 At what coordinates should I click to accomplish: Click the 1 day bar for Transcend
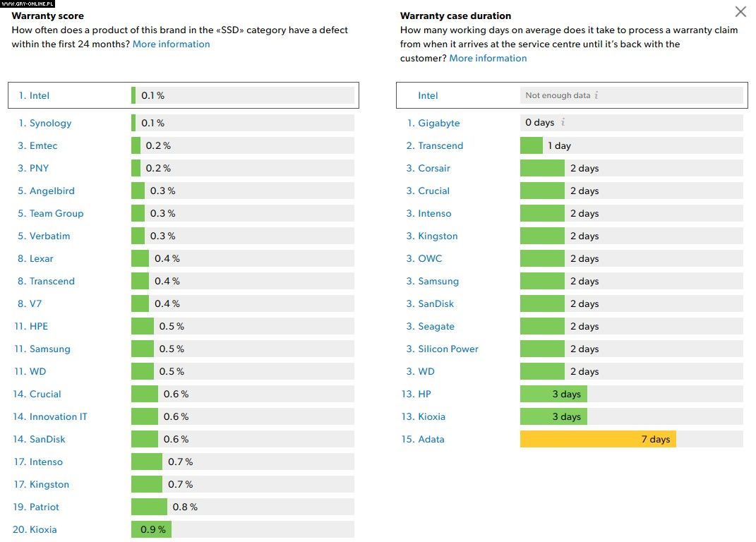pyautogui.click(x=532, y=145)
